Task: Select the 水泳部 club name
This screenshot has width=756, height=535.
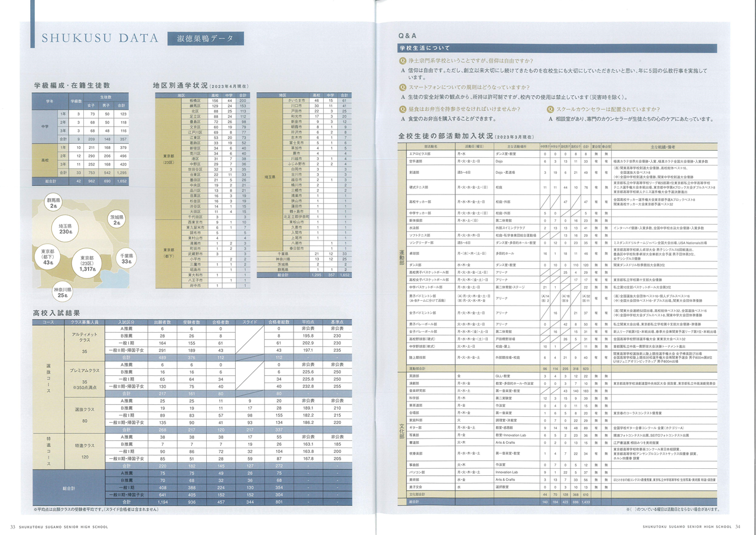Action: click(x=415, y=227)
